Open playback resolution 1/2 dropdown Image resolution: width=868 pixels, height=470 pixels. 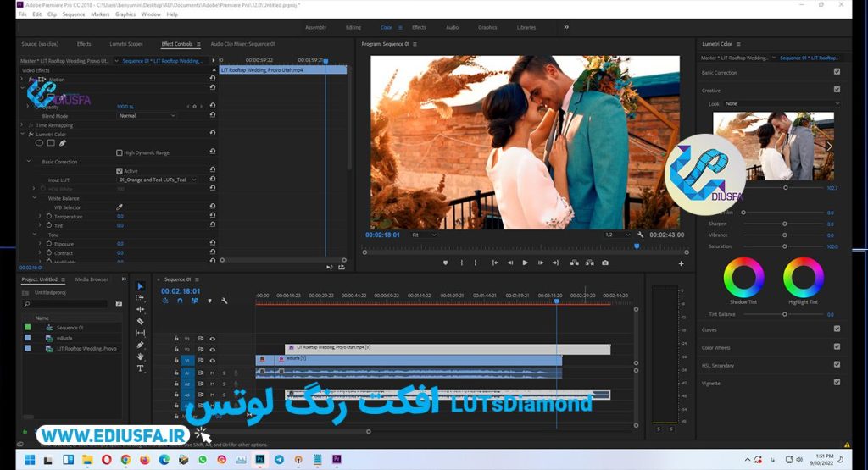pyautogui.click(x=617, y=235)
